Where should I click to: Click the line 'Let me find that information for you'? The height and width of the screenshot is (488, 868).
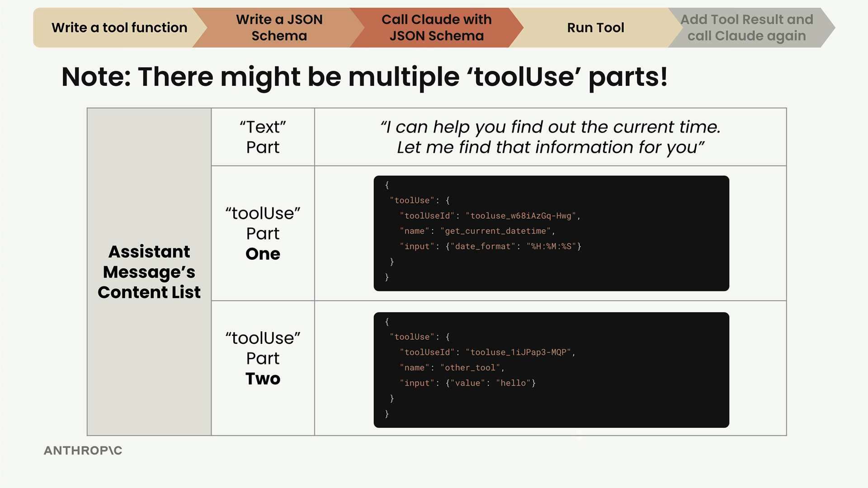pos(550,147)
